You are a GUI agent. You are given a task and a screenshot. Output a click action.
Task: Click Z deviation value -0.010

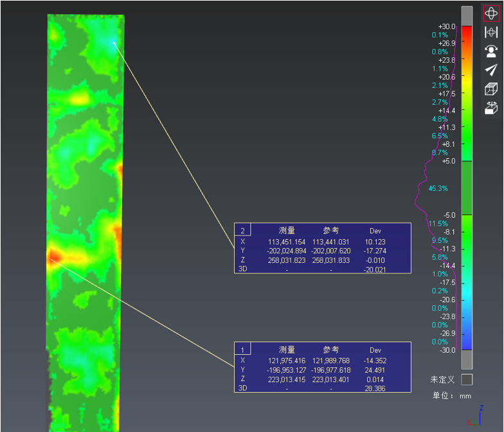click(x=375, y=260)
